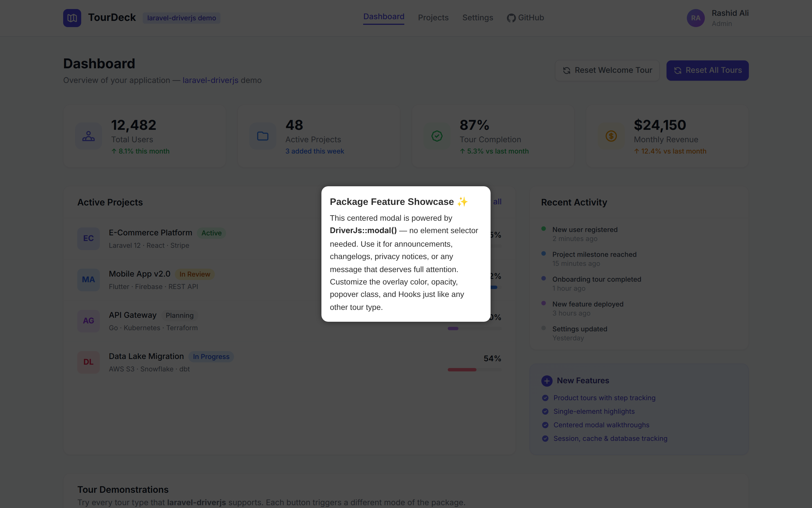Select the Mobile App v2.0 title
The image size is (812, 508).
(x=140, y=274)
